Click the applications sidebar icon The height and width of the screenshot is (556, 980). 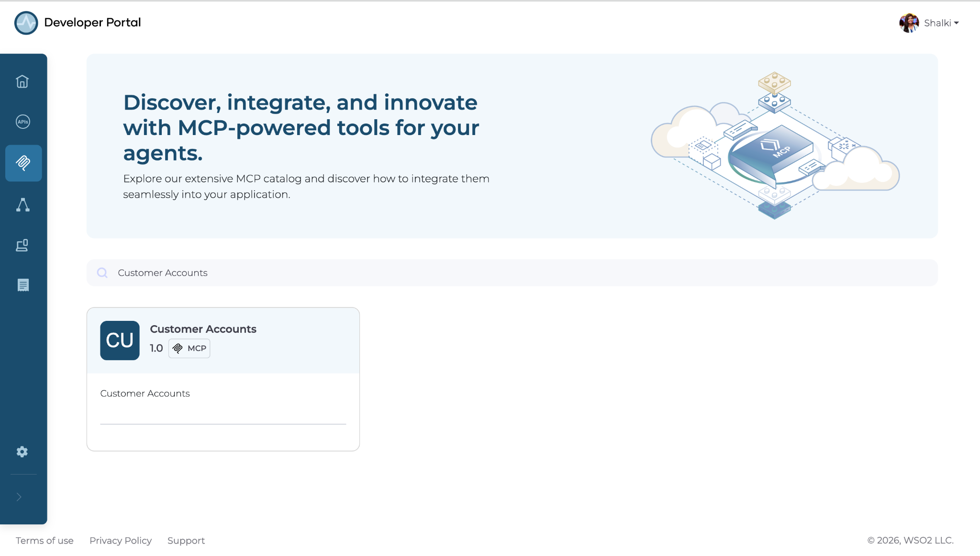22,246
